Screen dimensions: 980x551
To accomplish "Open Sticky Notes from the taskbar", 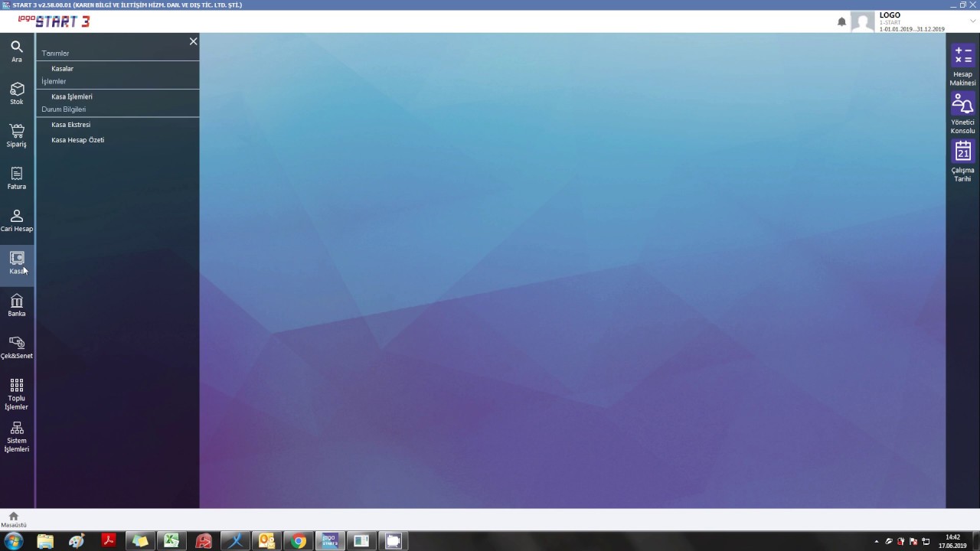I will click(140, 541).
